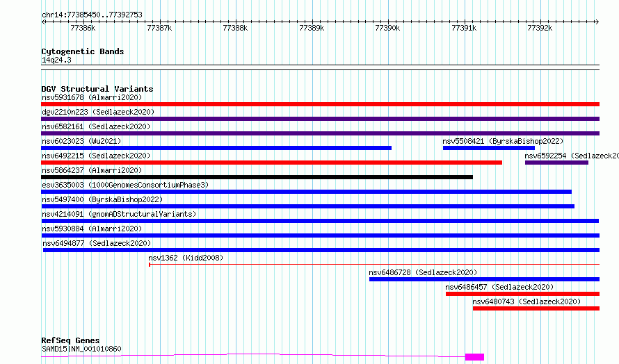Open SAMD15|NM_001010860 gene label
This screenshot has width=619, height=364.
click(81, 349)
